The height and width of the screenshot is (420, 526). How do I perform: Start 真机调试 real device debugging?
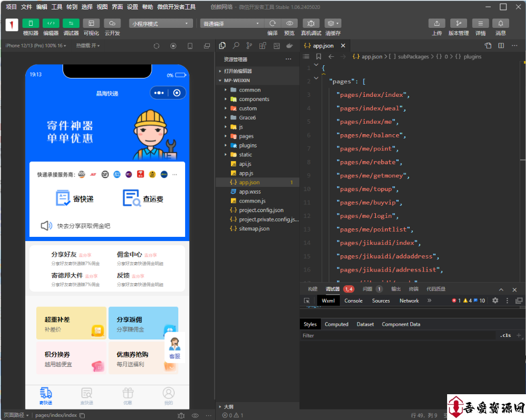pyautogui.click(x=311, y=24)
